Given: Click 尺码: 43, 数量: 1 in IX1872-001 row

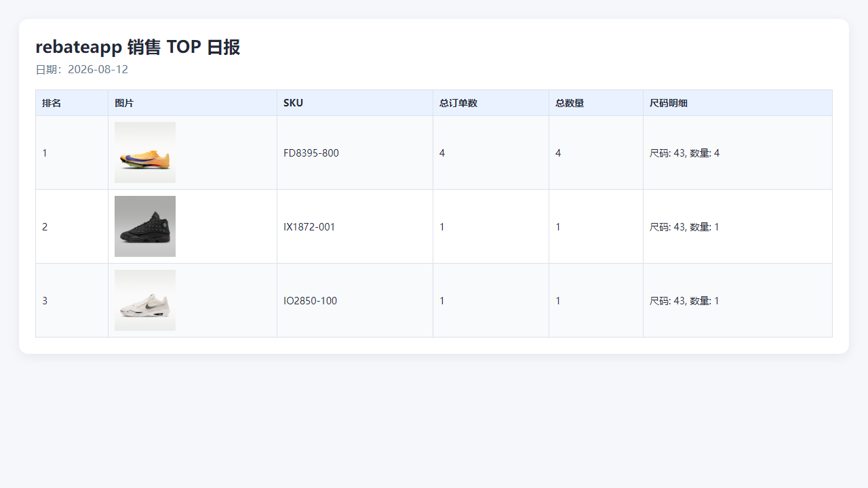Looking at the screenshot, I should (684, 227).
